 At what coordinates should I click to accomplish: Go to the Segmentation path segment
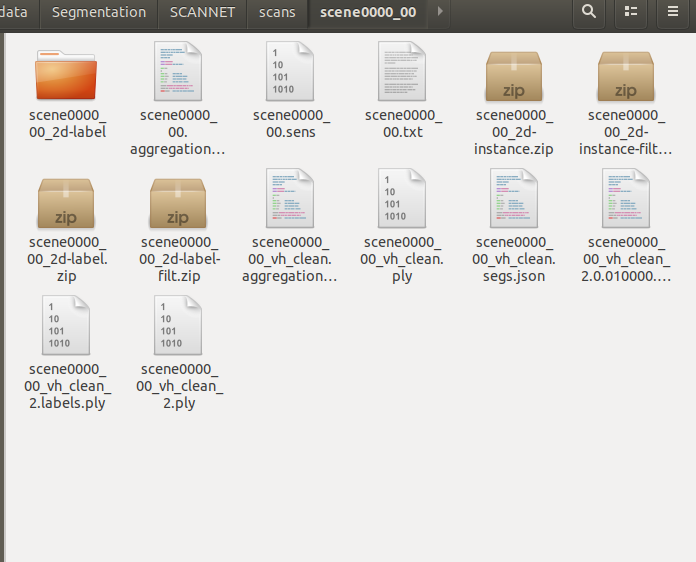[99, 12]
